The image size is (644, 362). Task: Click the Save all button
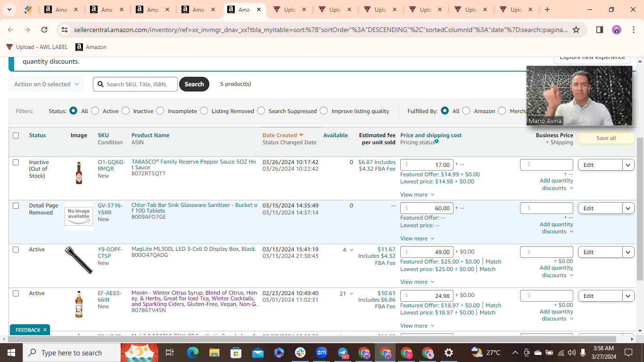606,138
